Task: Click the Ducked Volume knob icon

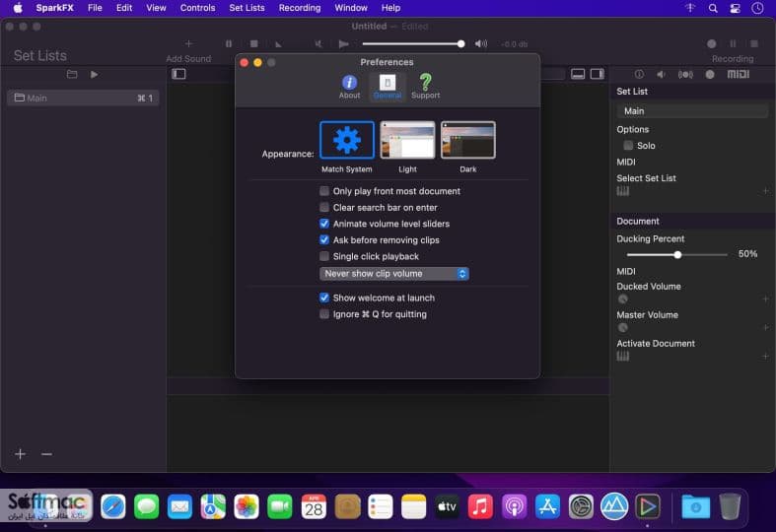Action: click(x=623, y=299)
